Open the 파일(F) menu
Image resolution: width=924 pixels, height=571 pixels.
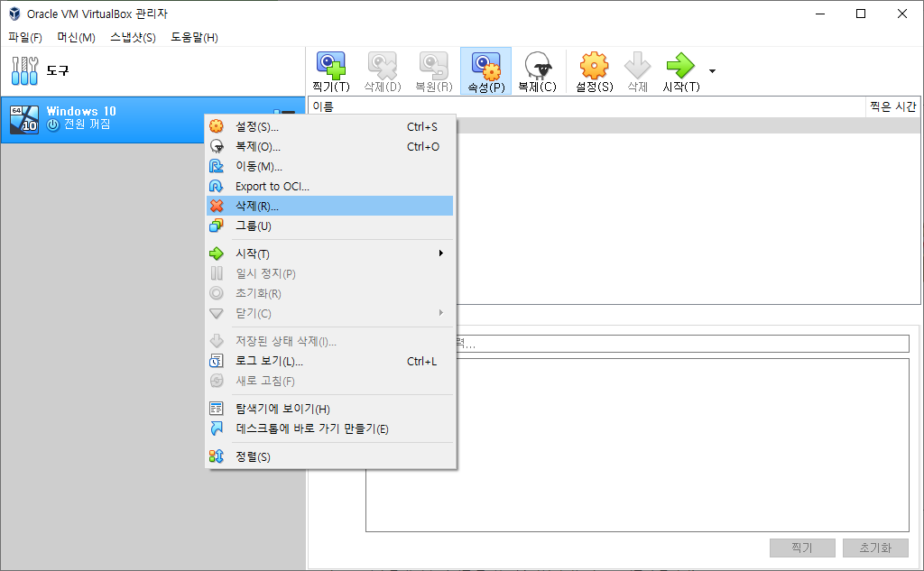pyautogui.click(x=24, y=38)
